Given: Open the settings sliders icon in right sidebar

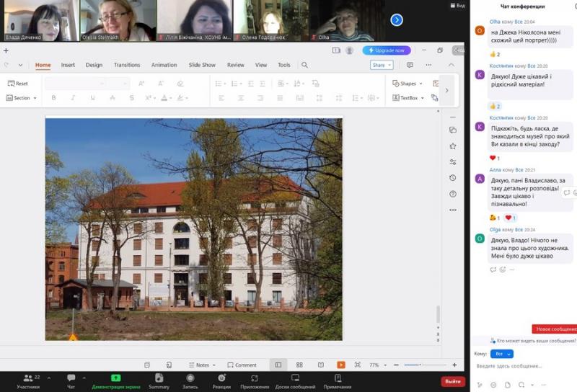Looking at the screenshot, I should (x=453, y=162).
